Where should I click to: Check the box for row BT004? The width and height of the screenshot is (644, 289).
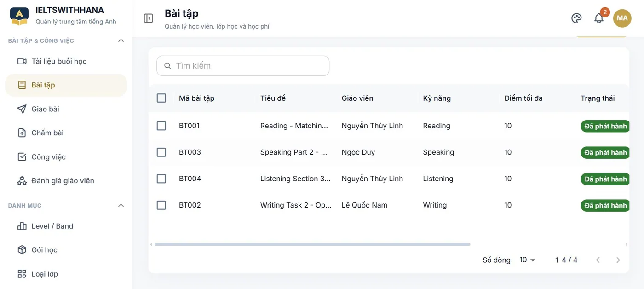click(161, 179)
